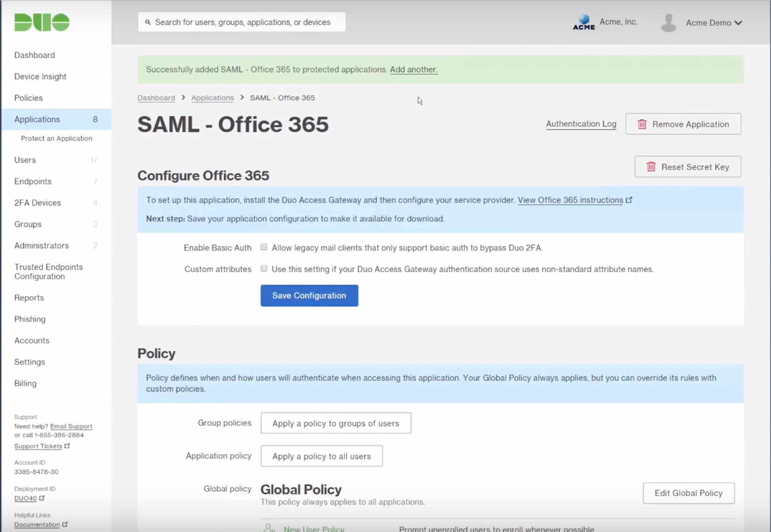Open the Authentication Log link
This screenshot has height=532, width=771.
(x=581, y=124)
